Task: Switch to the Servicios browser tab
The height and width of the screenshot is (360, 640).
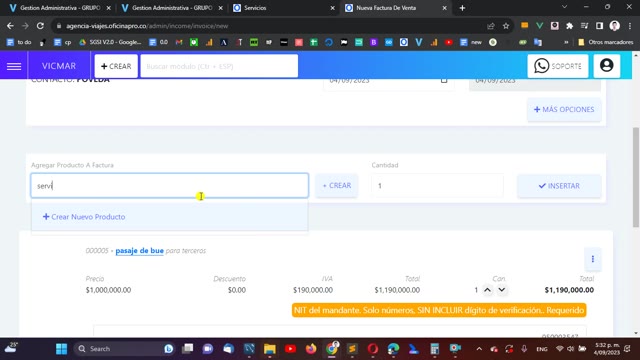Action: (x=284, y=8)
